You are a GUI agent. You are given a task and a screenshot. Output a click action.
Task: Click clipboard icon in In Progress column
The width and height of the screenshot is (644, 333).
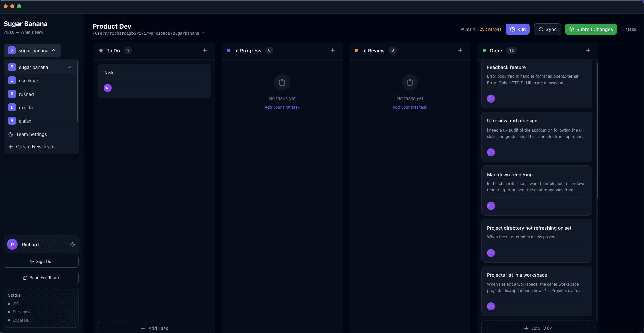click(x=282, y=82)
